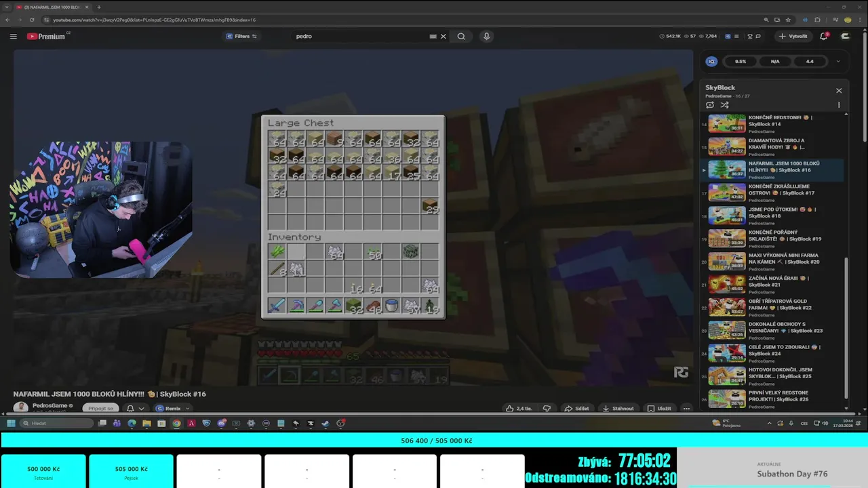
Task: Open the system tray hidden icons chevron
Action: 769,423
